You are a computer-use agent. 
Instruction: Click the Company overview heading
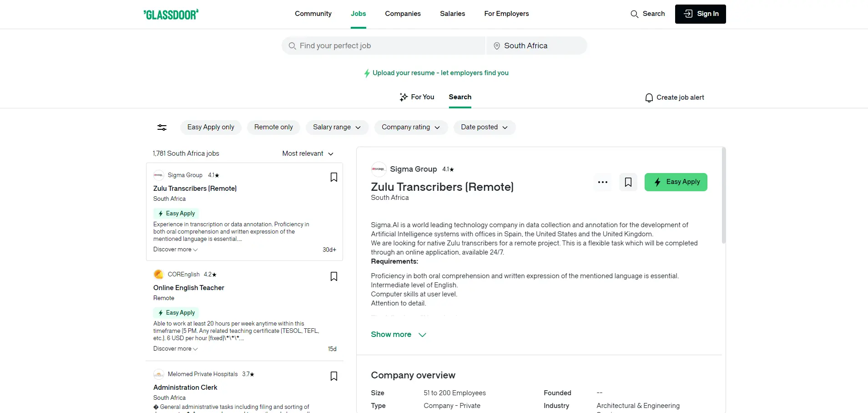point(413,375)
